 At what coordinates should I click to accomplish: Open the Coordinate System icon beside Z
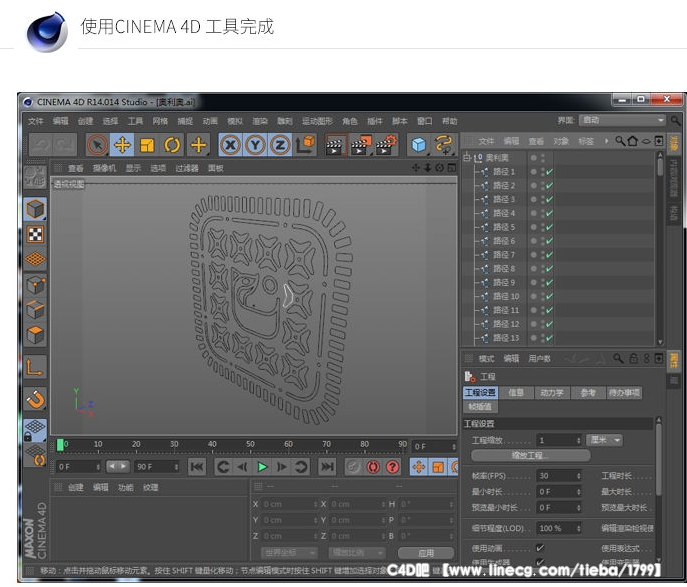click(305, 145)
